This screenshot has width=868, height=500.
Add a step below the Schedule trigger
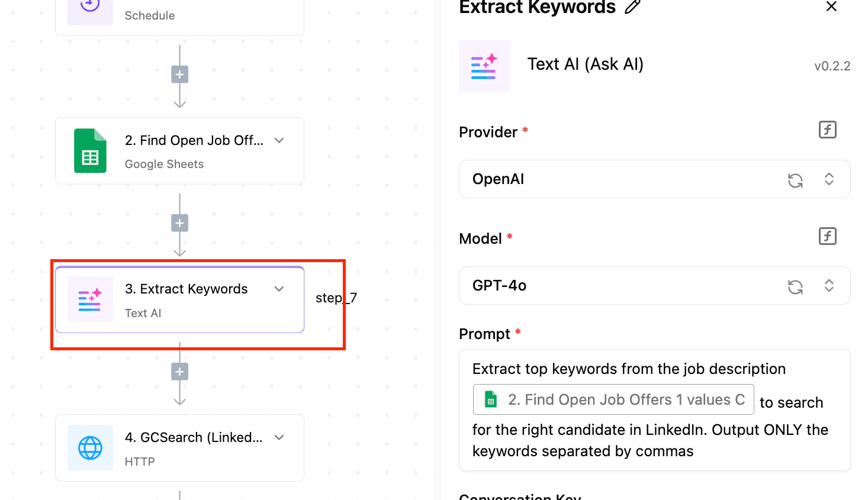[x=179, y=75]
